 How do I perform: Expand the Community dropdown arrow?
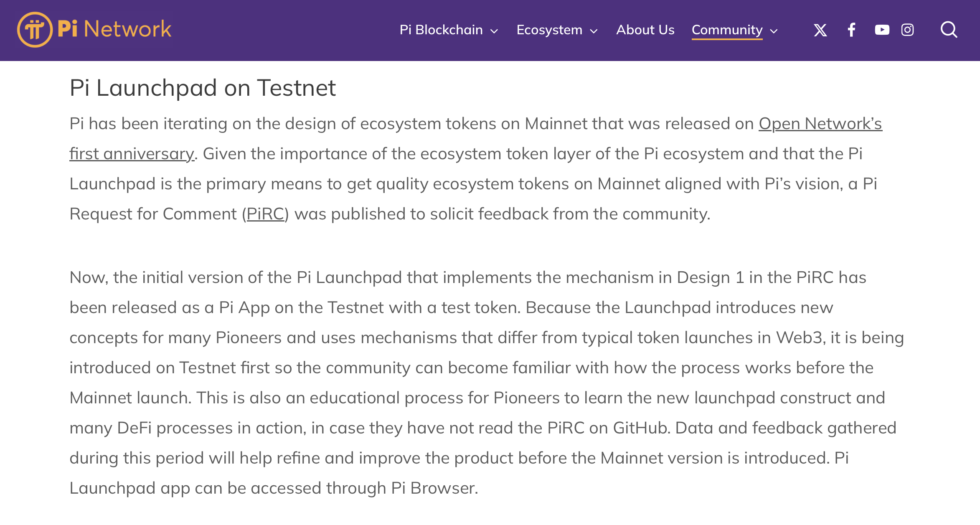coord(774,31)
